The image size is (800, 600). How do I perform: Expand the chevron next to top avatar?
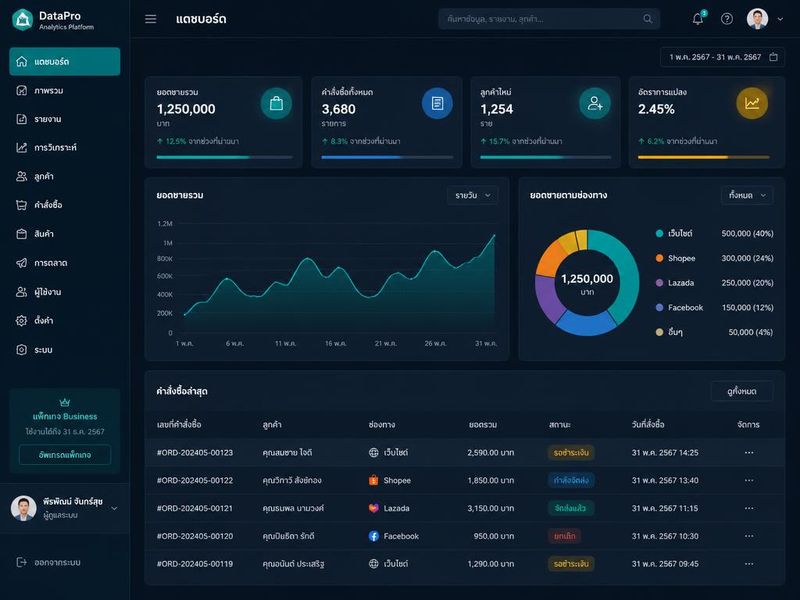point(780,19)
